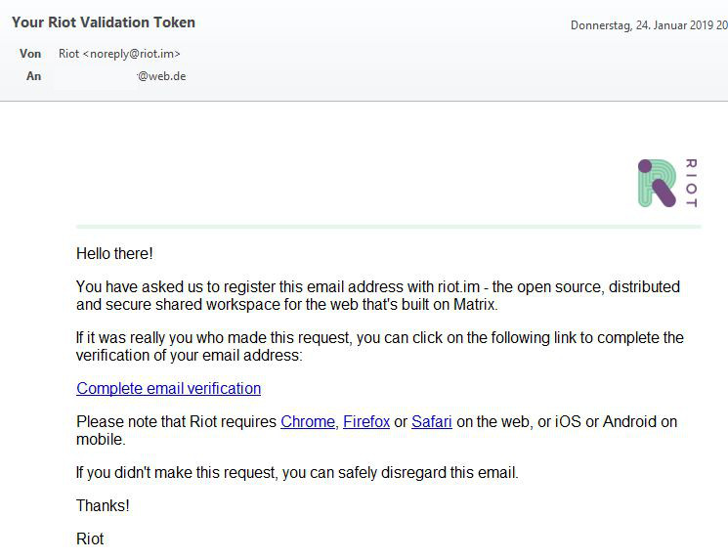Click the Riot signature at the email bottom

[x=90, y=538]
